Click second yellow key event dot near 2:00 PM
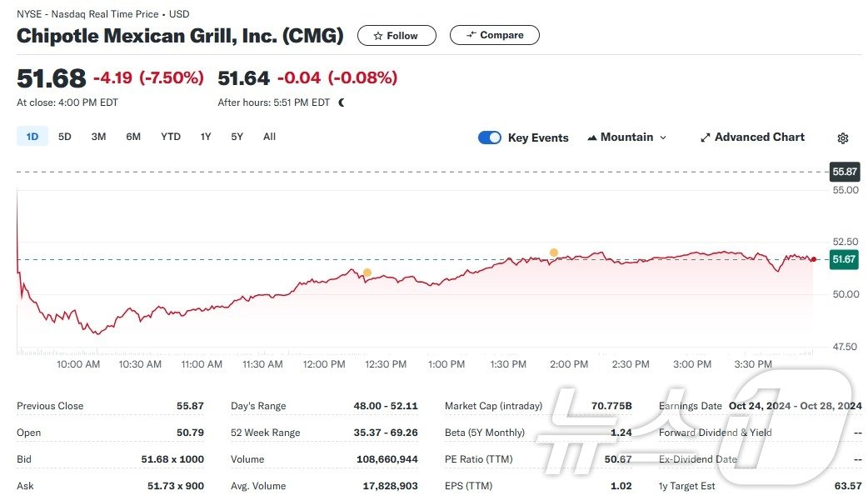 pos(553,252)
